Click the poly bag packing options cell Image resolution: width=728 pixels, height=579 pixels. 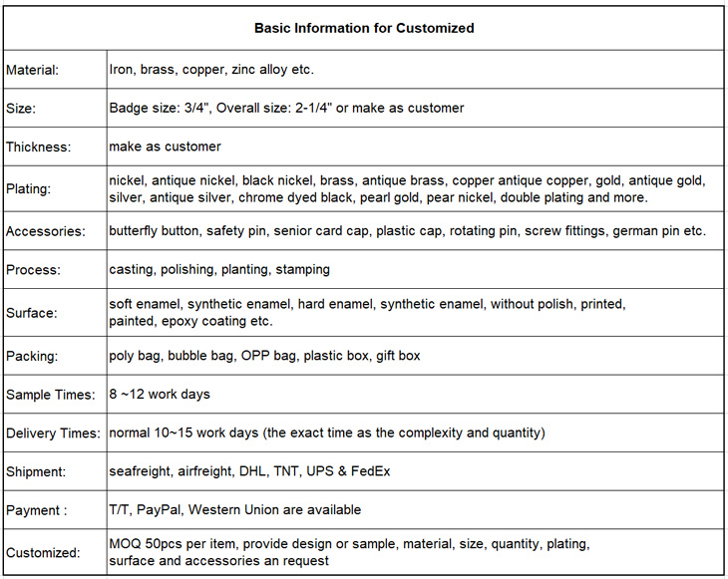click(264, 356)
